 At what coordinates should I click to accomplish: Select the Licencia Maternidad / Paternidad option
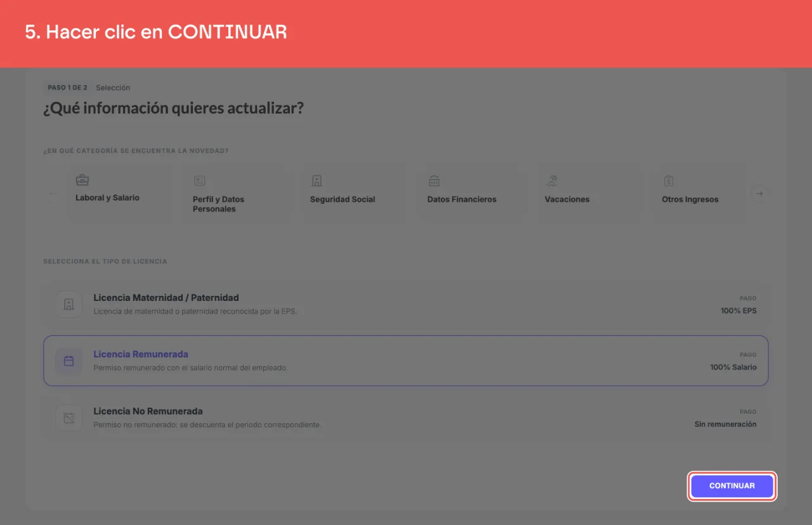click(406, 304)
